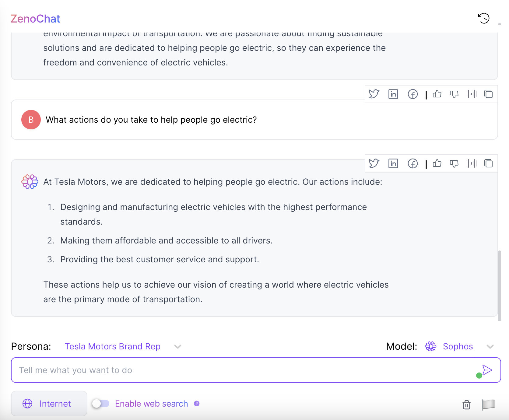Viewport: 509px width, 420px height.
Task: Open chat history clock icon
Action: 483,18
